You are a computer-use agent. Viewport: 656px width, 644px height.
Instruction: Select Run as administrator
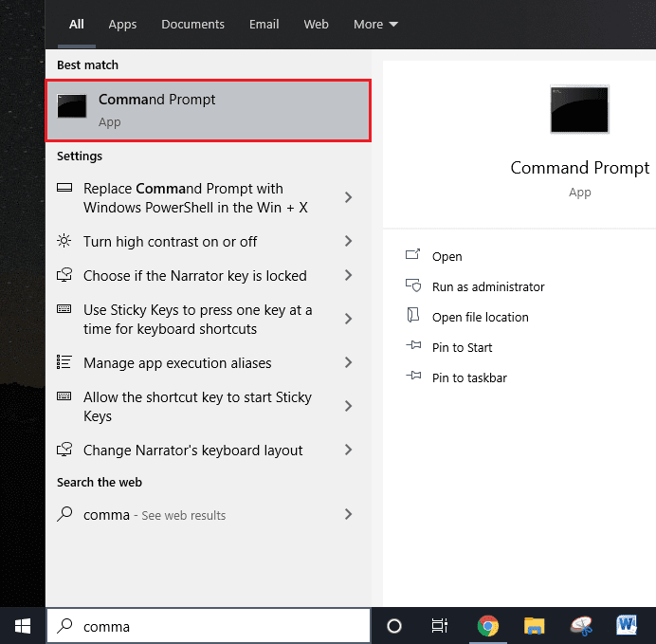pos(487,286)
